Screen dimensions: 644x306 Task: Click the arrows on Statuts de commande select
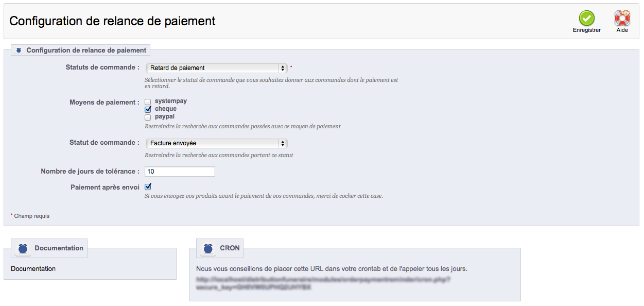[x=283, y=68]
